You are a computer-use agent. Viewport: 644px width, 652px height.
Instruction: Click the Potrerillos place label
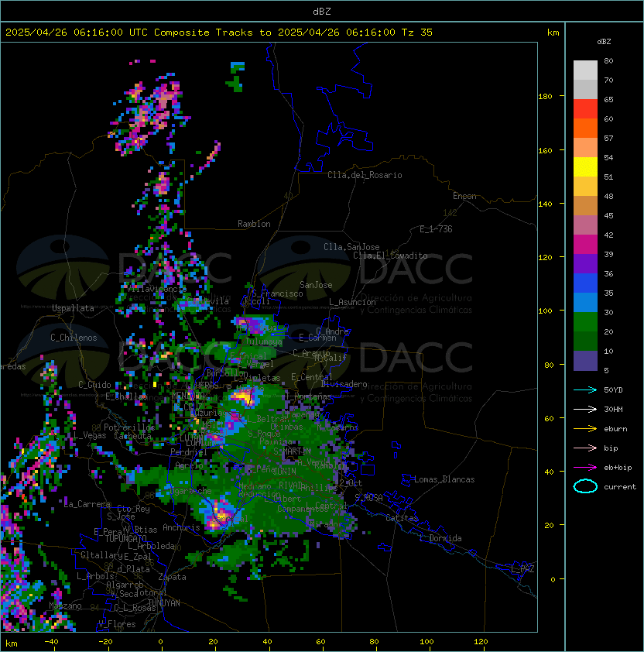[x=129, y=427]
